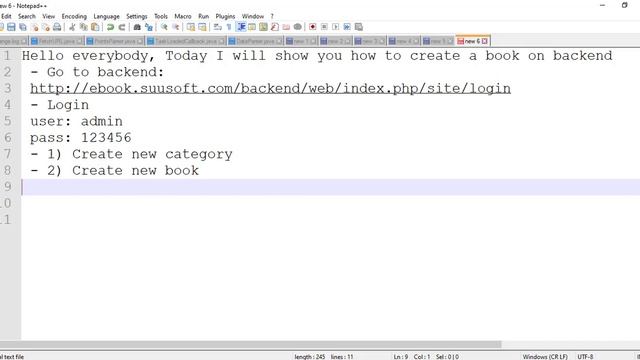This screenshot has height=360, width=640.
Task: Open the Run menu
Action: pyautogui.click(x=204, y=16)
